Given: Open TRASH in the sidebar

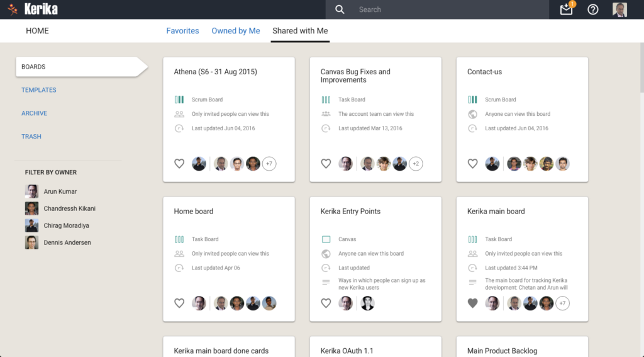Looking at the screenshot, I should (x=31, y=137).
